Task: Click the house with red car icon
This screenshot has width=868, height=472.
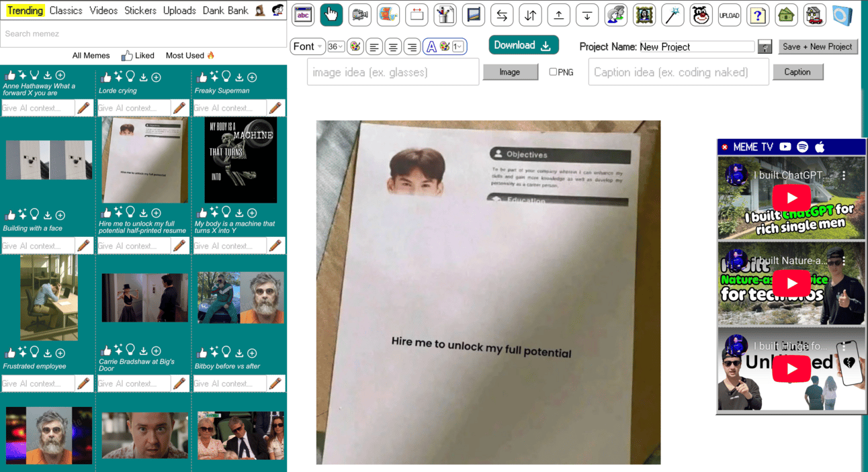Action: (814, 15)
